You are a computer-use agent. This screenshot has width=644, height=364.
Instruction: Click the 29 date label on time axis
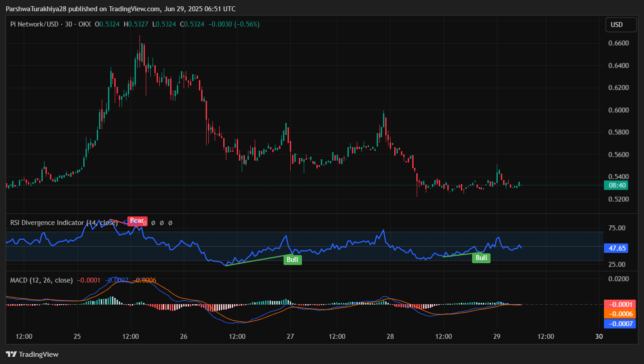(496, 336)
